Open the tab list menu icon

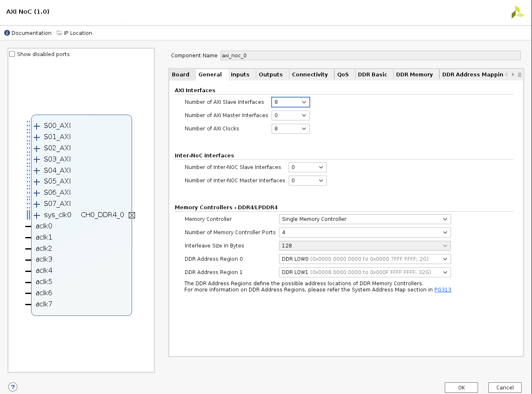coord(519,75)
